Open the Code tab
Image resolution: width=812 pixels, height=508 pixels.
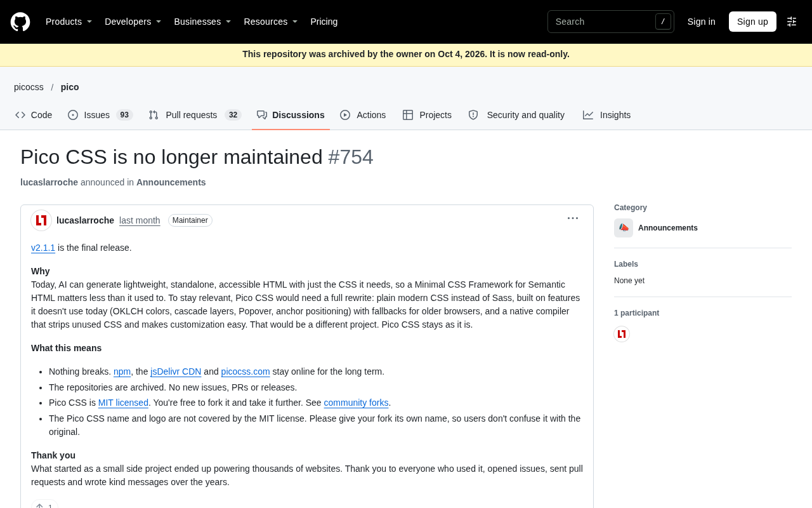pos(34,115)
